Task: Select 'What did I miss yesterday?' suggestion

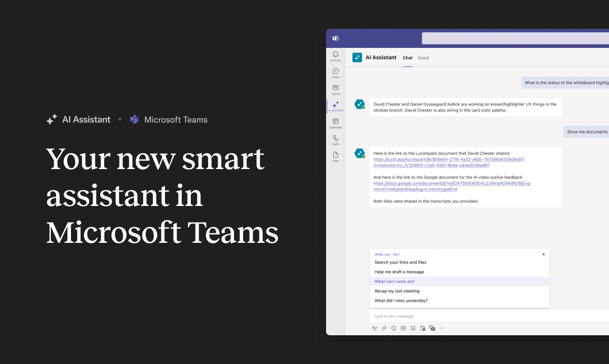Action: point(459,301)
